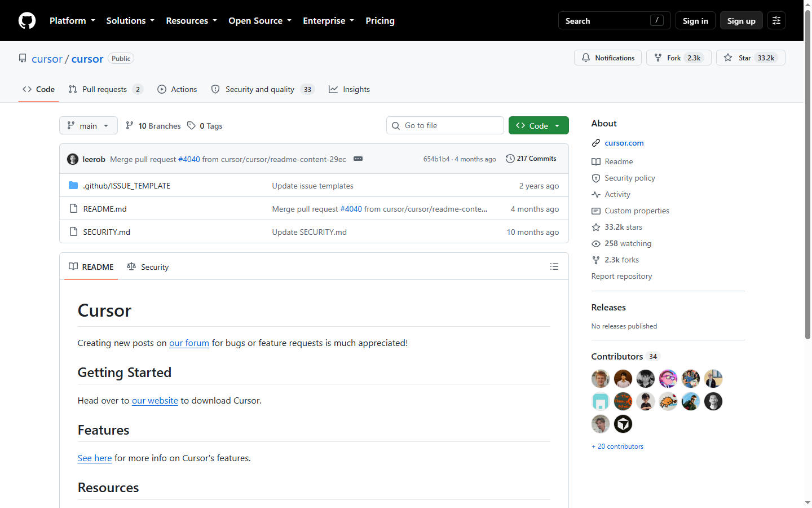Click the Star button
The height and width of the screenshot is (508, 812).
pyautogui.click(x=751, y=58)
